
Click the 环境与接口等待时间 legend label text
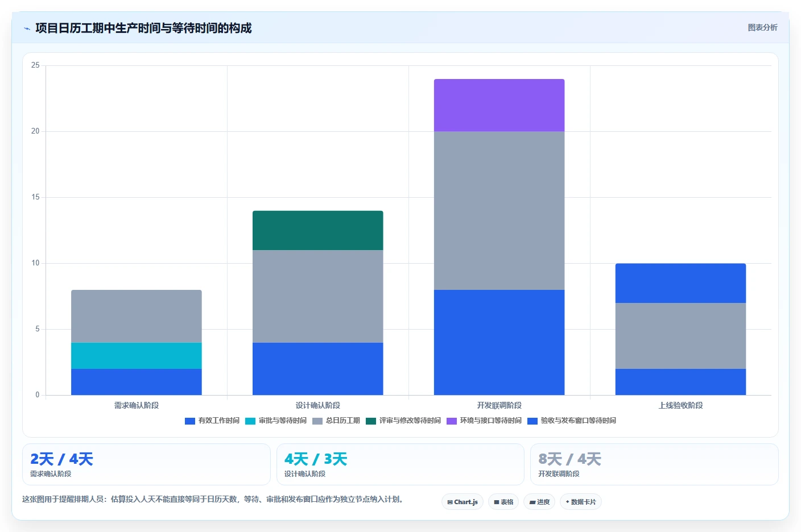coord(491,421)
